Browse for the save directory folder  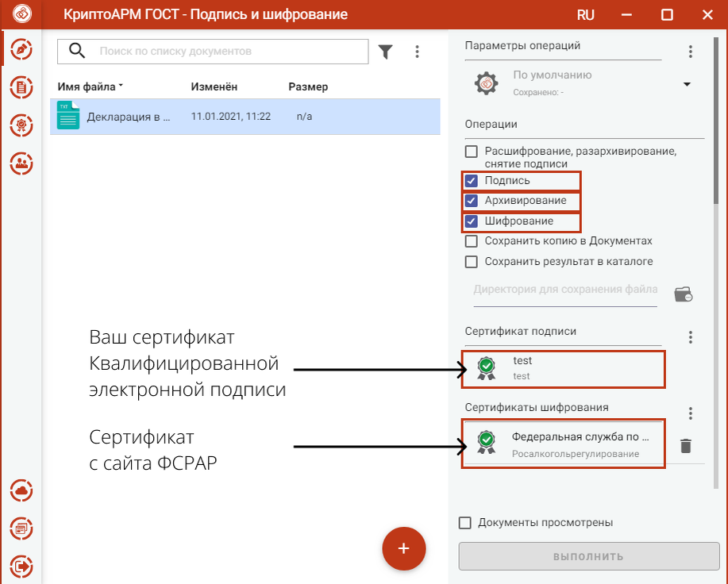click(684, 294)
